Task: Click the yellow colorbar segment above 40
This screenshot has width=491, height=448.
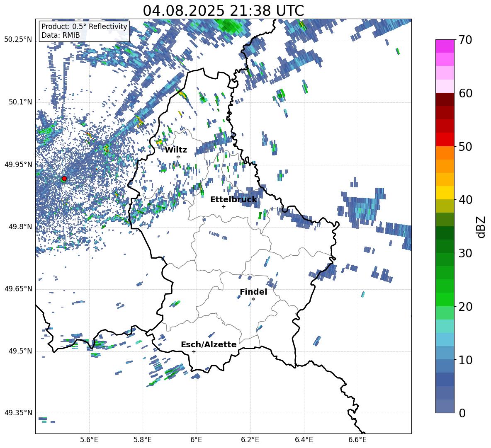Action: pos(445,193)
